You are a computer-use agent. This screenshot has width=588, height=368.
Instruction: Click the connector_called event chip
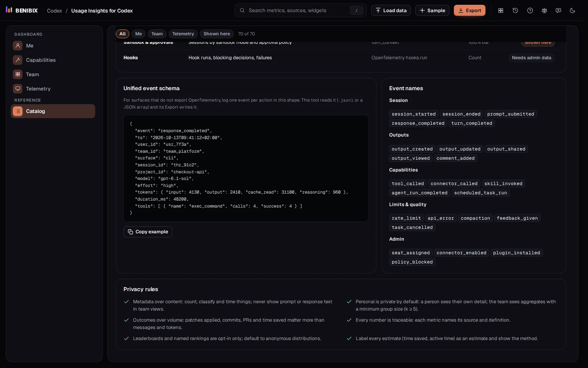pyautogui.click(x=454, y=184)
